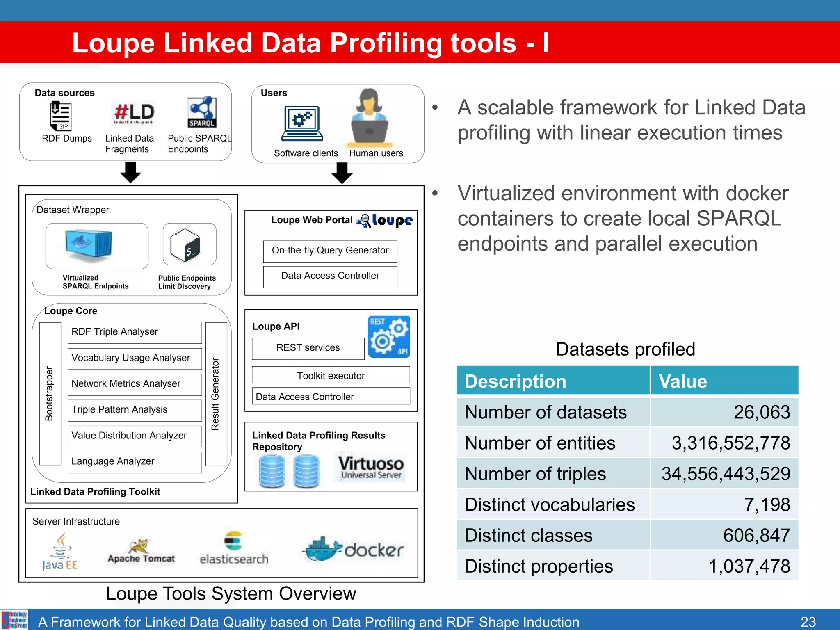Select the Value Distribution Analyzer box
This screenshot has height=630, width=840.
coord(135,436)
